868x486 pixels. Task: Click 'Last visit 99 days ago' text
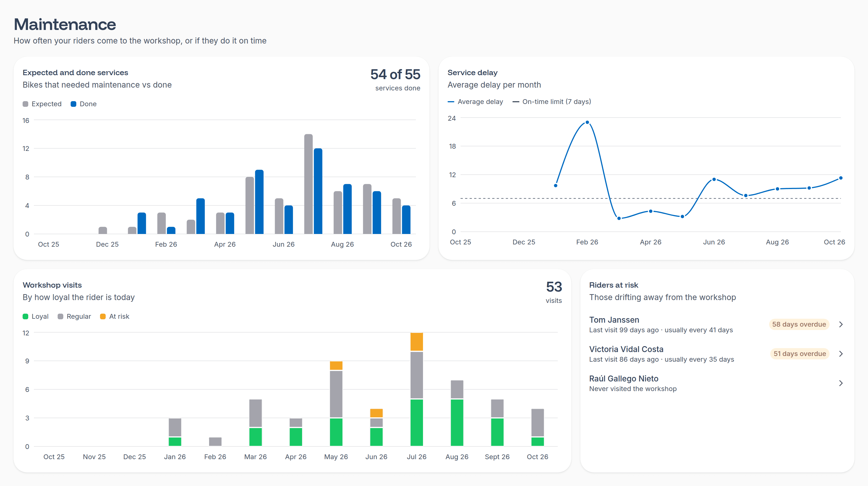pos(624,330)
